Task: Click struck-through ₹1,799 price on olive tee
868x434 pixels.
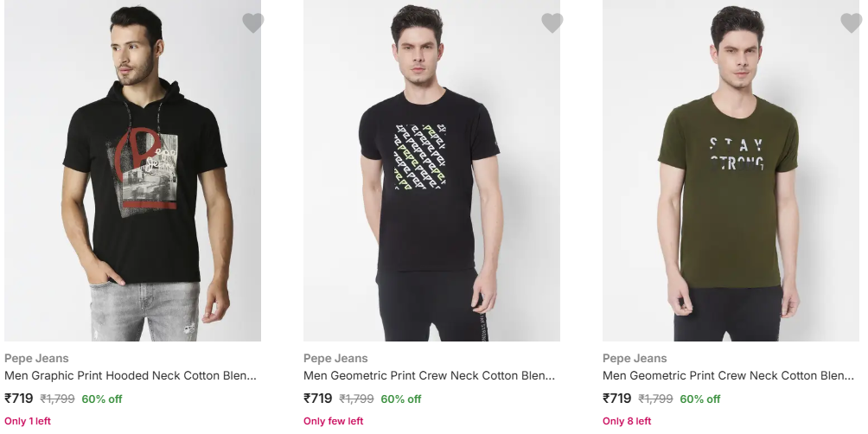Action: [656, 399]
